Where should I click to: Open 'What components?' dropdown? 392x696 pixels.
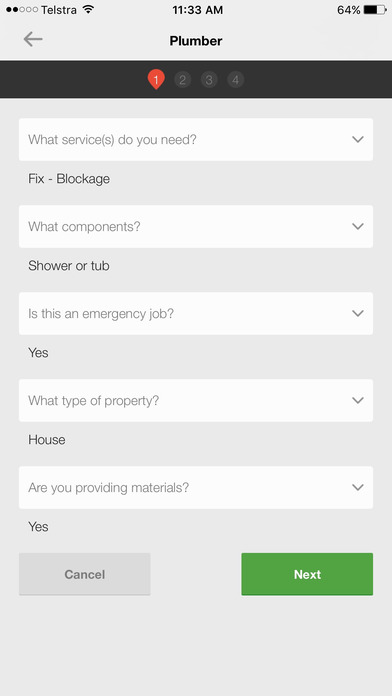tap(196, 226)
